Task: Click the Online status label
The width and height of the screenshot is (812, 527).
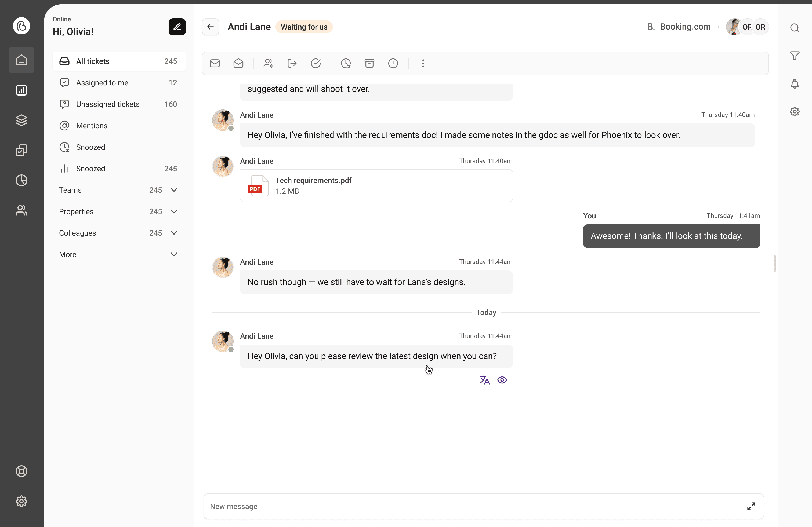Action: [x=62, y=19]
